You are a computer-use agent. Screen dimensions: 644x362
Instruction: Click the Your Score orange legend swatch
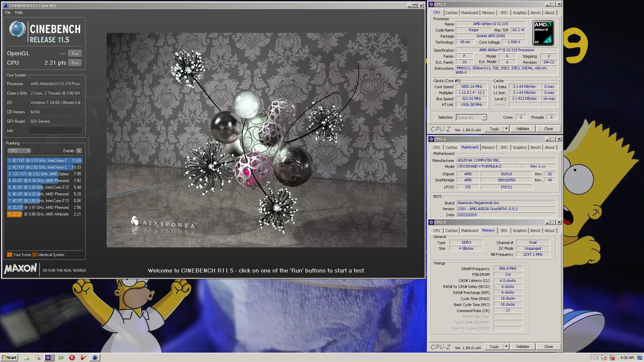[9, 255]
